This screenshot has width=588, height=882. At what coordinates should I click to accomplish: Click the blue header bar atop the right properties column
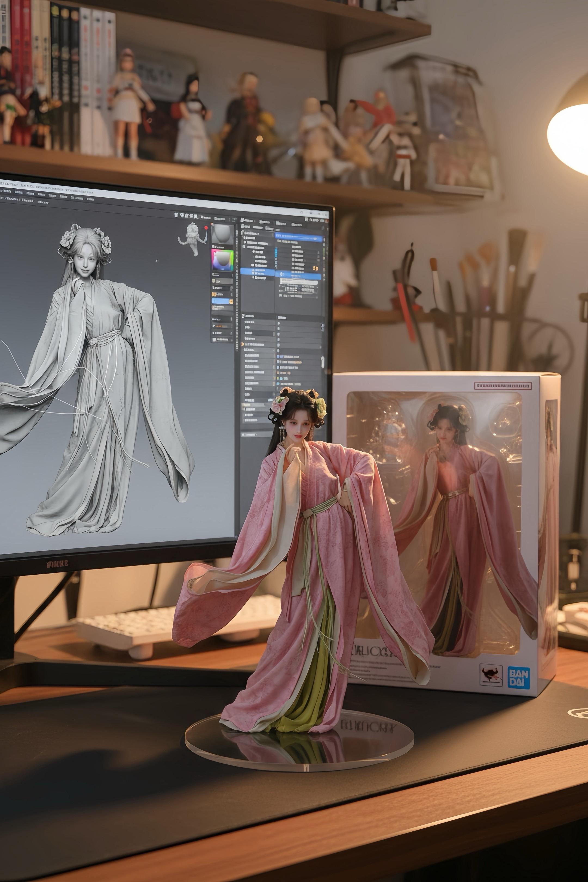pos(299,237)
